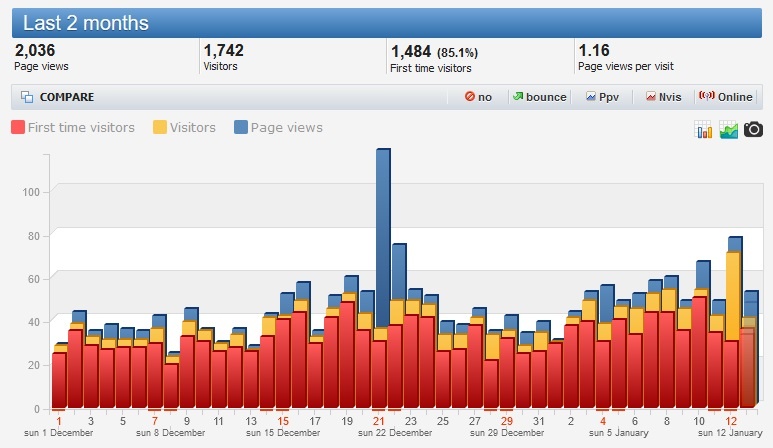Image resolution: width=773 pixels, height=448 pixels.
Task: Click the 'Page views per visit' label
Action: pos(626,67)
